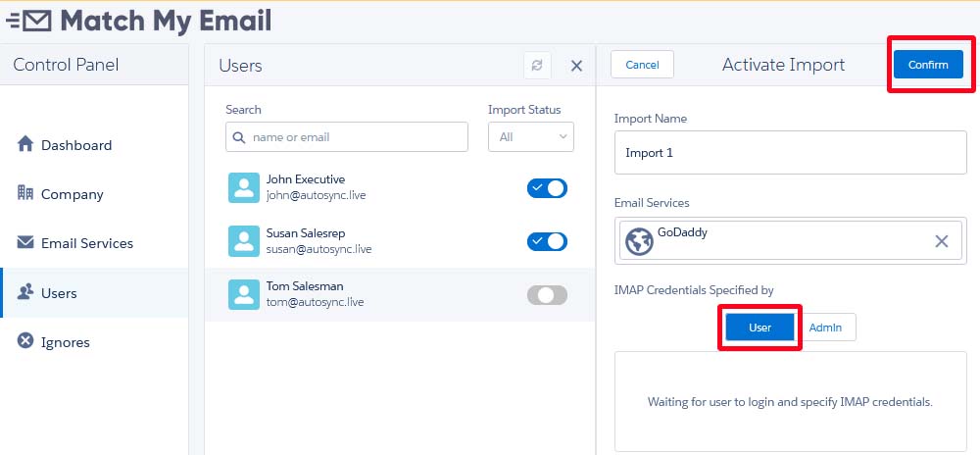
Task: Remove GoDaddy from Email Services
Action: (941, 241)
